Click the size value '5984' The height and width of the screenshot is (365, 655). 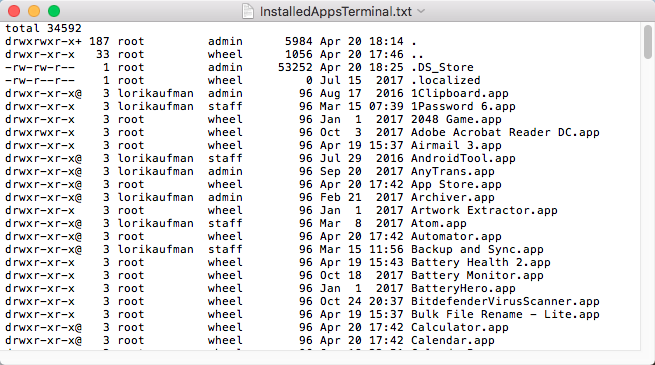click(x=299, y=41)
